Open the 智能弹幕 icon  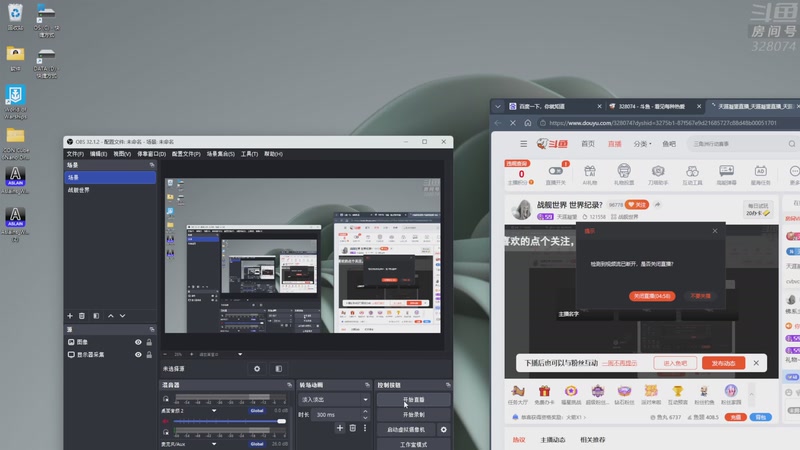727,174
